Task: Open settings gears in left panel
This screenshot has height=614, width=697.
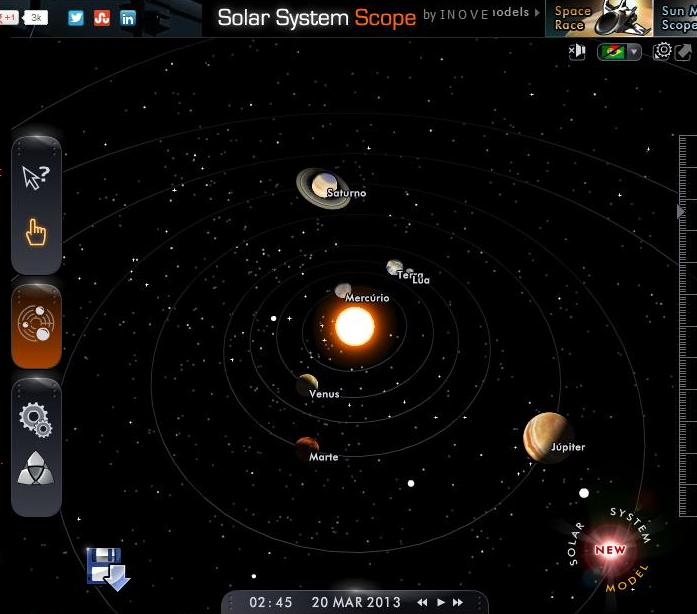Action: 36,420
